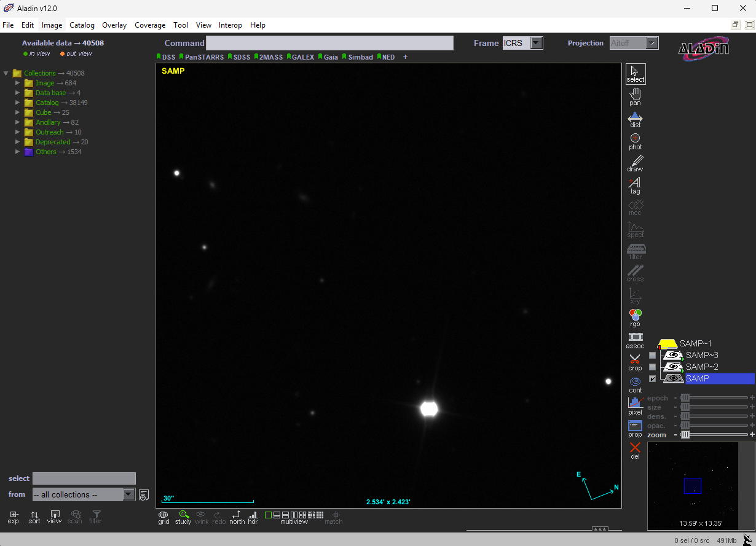This screenshot has width=756, height=546.
Task: Load the PanSTARRS bookmark
Action: [202, 57]
